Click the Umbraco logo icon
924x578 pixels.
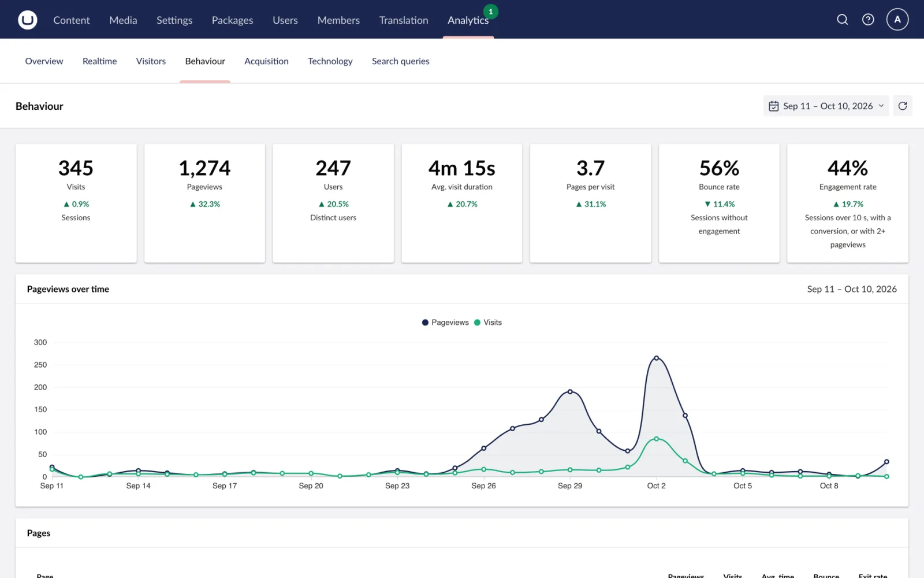[27, 20]
